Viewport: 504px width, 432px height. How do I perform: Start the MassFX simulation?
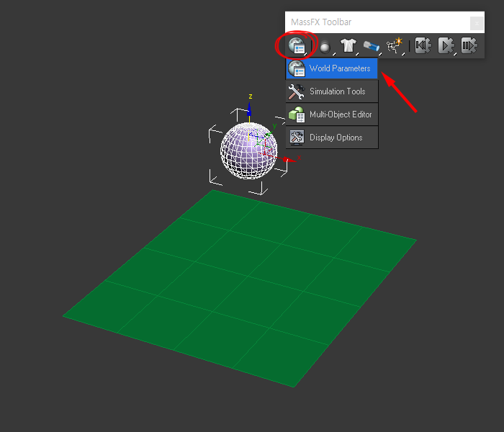446,45
